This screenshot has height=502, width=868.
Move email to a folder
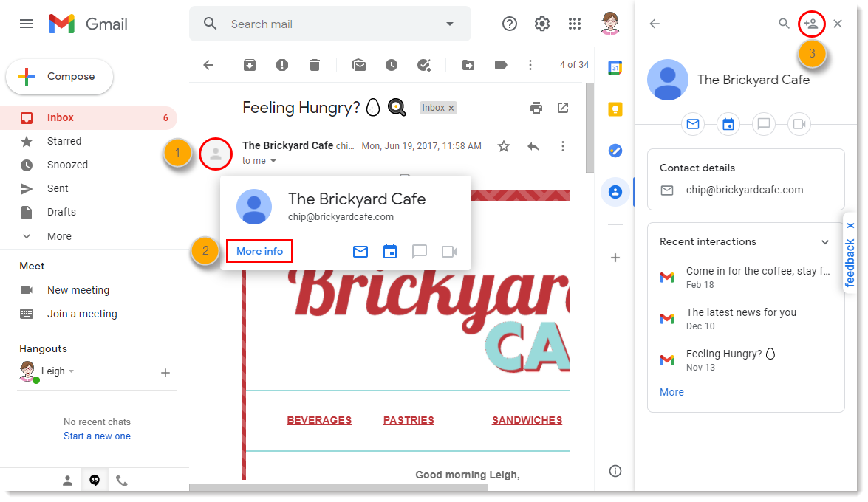coord(468,65)
